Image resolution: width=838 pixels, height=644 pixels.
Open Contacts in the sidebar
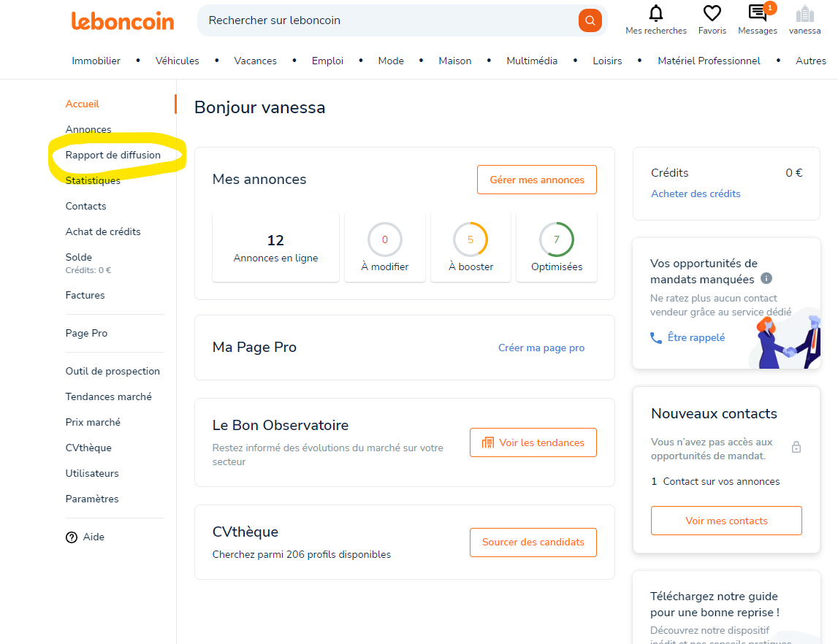click(x=85, y=206)
